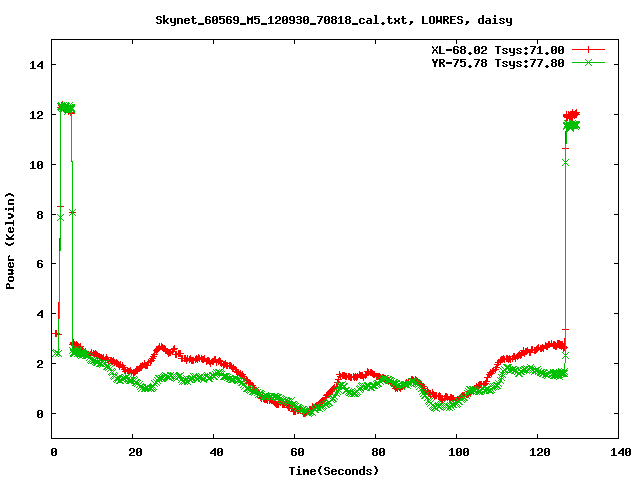Click the Power (Kelvin) y-axis label
The image size is (640, 480).
[10, 241]
